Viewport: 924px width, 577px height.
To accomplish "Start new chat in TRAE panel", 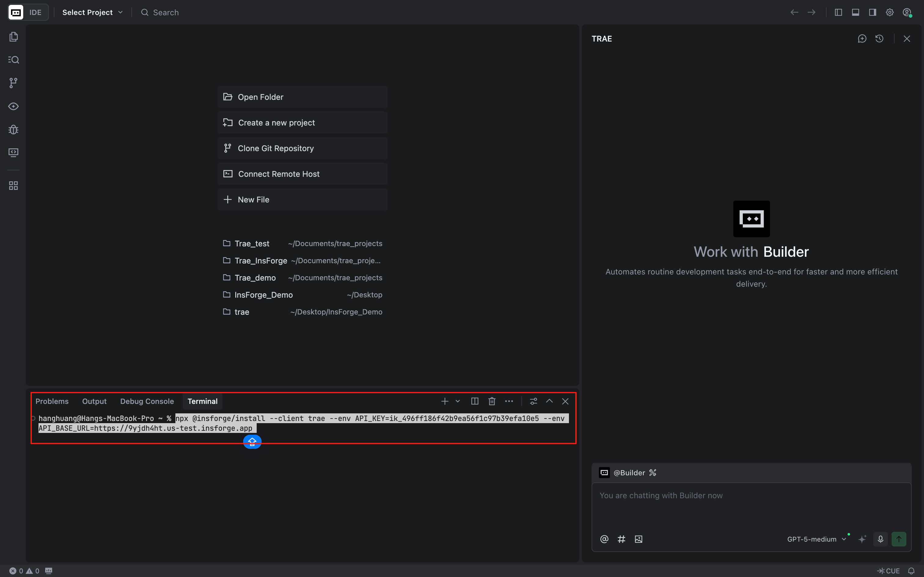I will (x=862, y=38).
